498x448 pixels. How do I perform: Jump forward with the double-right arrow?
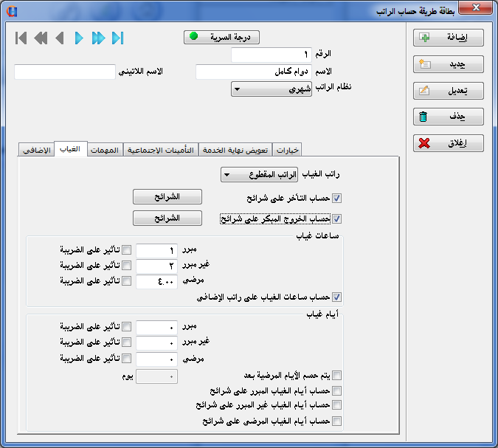[98, 38]
